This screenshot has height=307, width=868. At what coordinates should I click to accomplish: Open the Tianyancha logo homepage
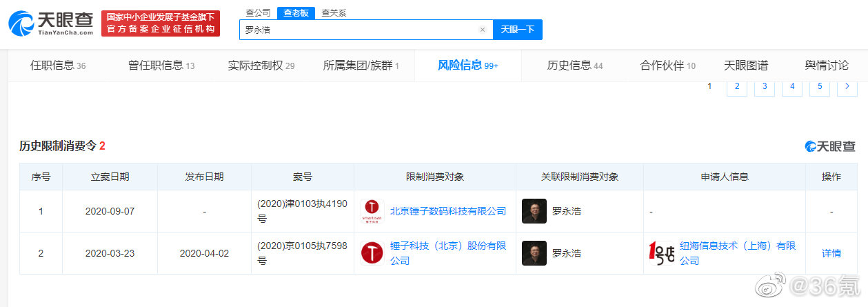50,23
